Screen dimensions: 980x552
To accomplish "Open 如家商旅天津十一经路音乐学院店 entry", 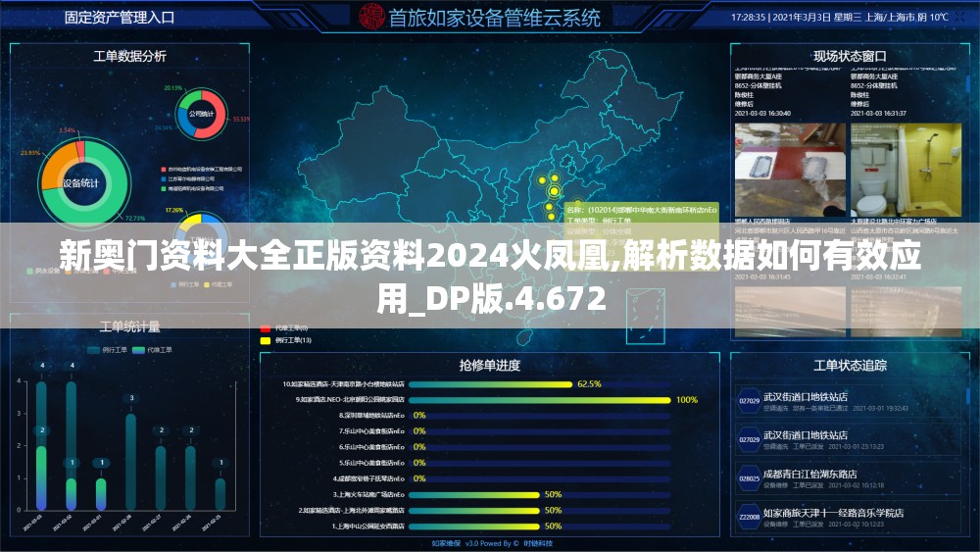I will (848, 517).
